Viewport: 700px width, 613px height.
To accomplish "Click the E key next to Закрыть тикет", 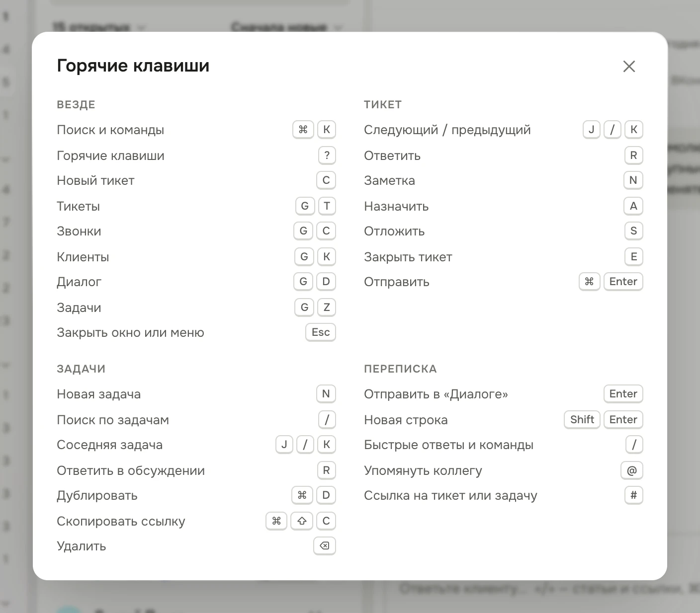I will (634, 257).
